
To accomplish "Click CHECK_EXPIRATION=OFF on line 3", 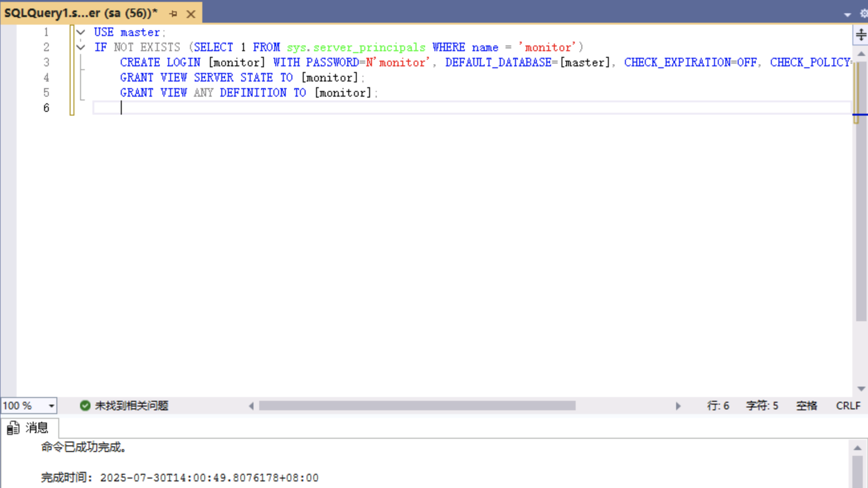I will [690, 63].
